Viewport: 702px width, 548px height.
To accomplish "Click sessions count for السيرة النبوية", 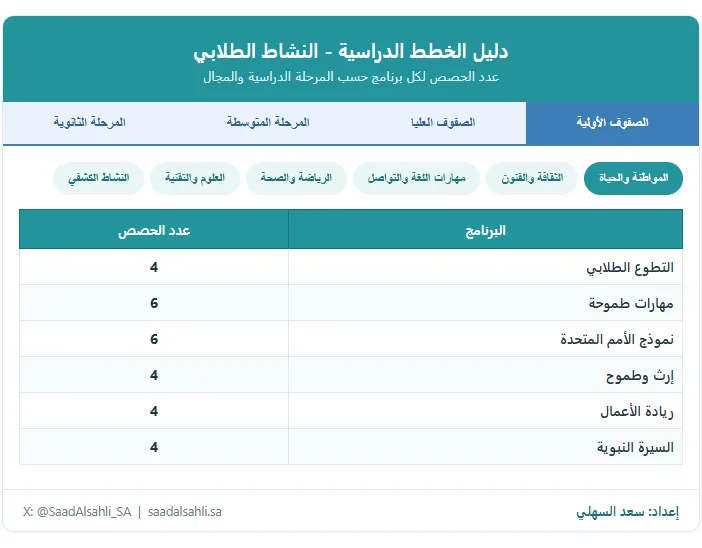I will point(154,447).
